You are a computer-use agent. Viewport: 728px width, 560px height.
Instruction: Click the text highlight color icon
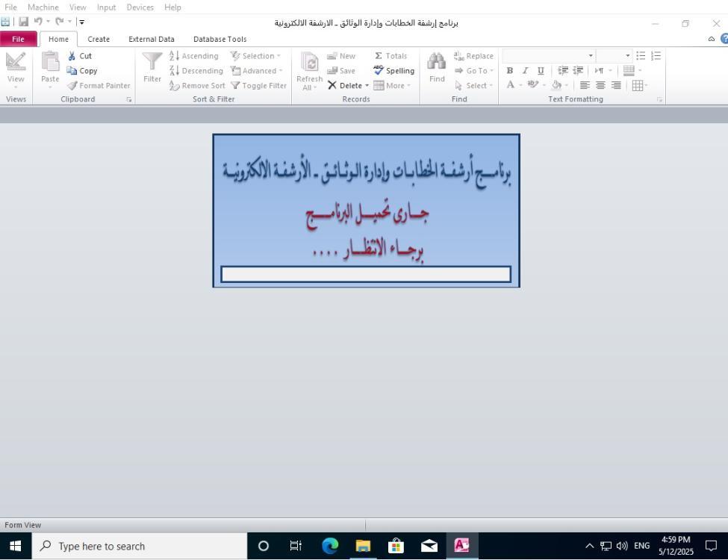click(x=533, y=85)
